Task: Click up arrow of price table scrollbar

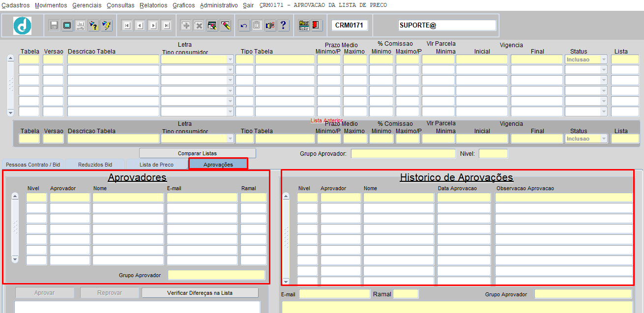Action: click(x=11, y=58)
